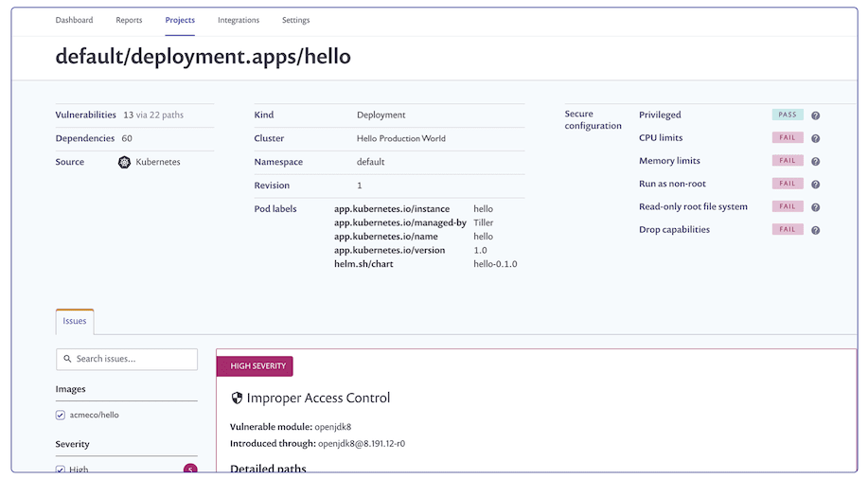
Task: Click the Dependencies value 60
Action: click(127, 138)
